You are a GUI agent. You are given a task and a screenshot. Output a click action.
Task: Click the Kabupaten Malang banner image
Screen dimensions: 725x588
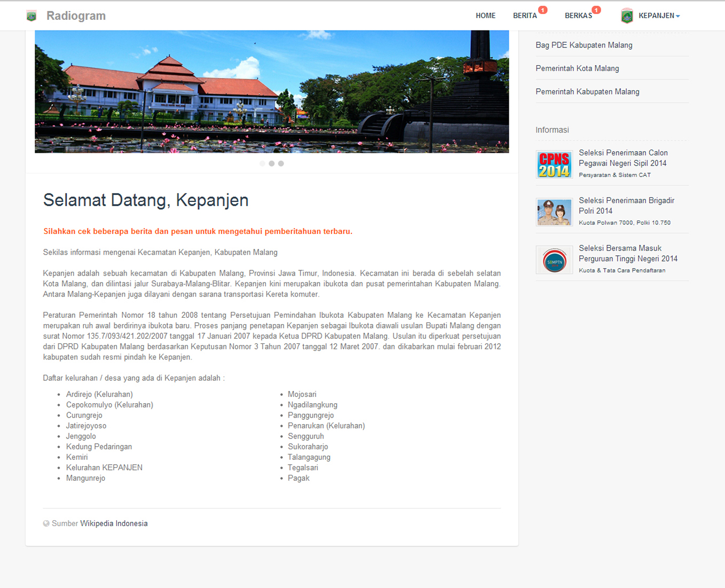(x=272, y=91)
